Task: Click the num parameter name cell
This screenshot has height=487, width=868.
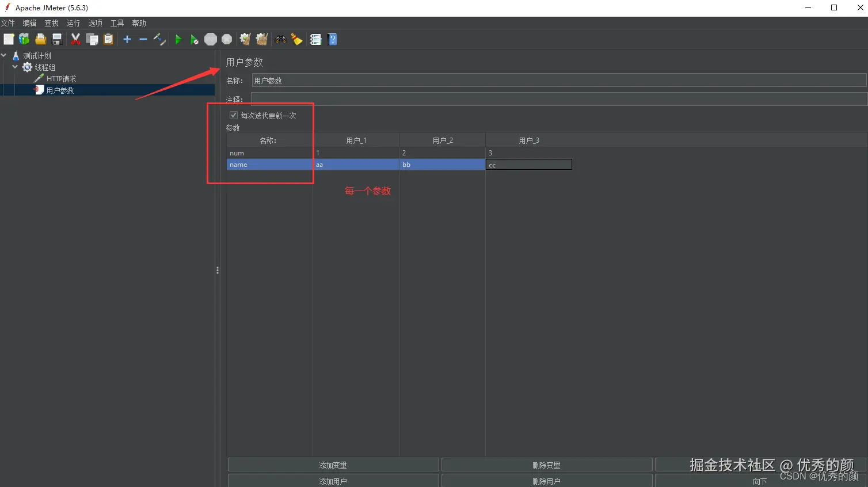Action: pos(269,153)
